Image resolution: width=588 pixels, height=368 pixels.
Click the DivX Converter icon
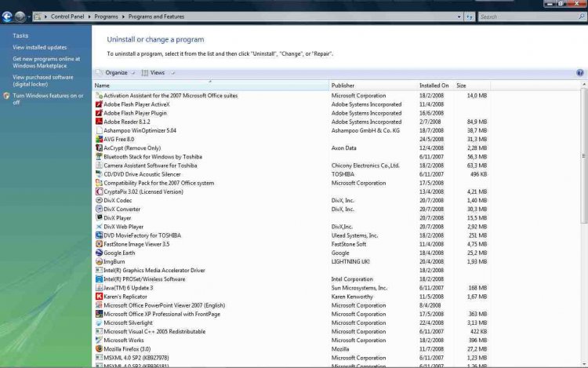point(99,209)
